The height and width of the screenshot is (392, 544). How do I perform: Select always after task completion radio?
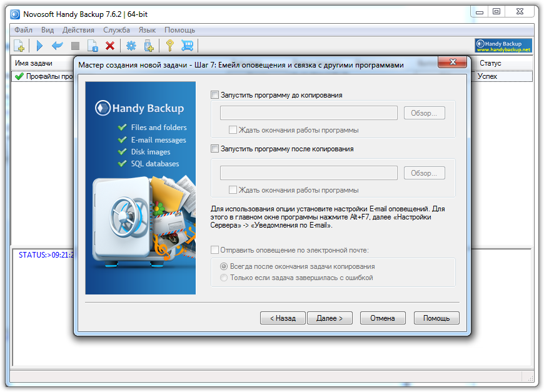[x=224, y=266]
